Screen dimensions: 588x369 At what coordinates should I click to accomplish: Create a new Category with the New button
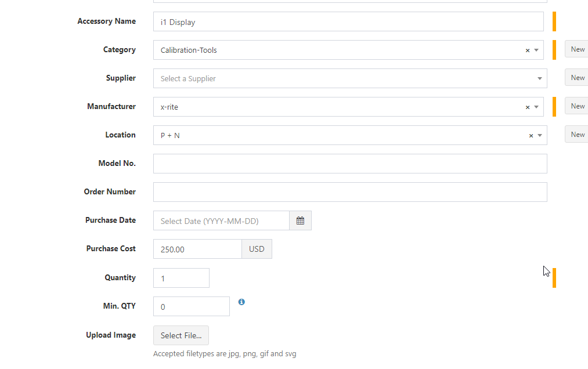click(x=576, y=49)
